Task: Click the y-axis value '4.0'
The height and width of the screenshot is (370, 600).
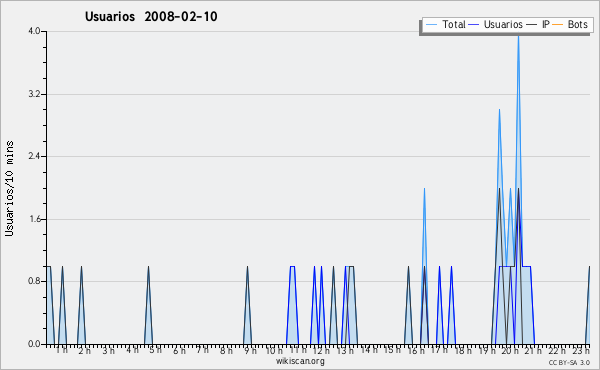Action: click(34, 31)
